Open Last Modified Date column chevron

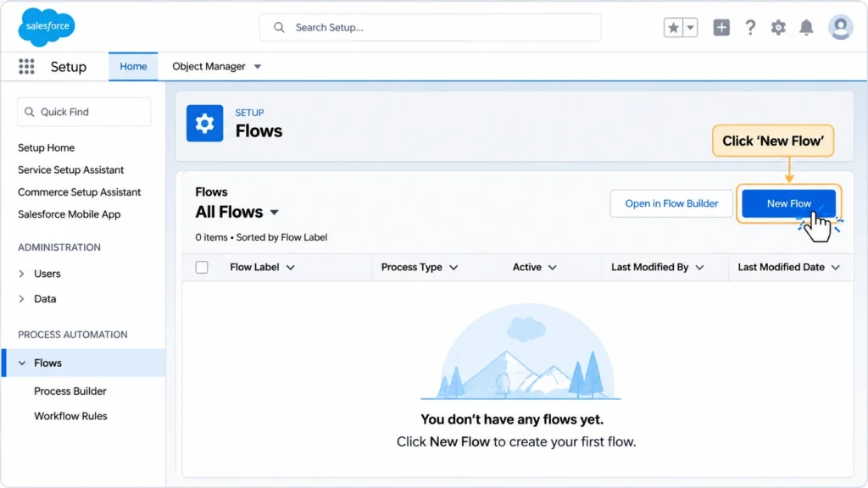tap(836, 268)
